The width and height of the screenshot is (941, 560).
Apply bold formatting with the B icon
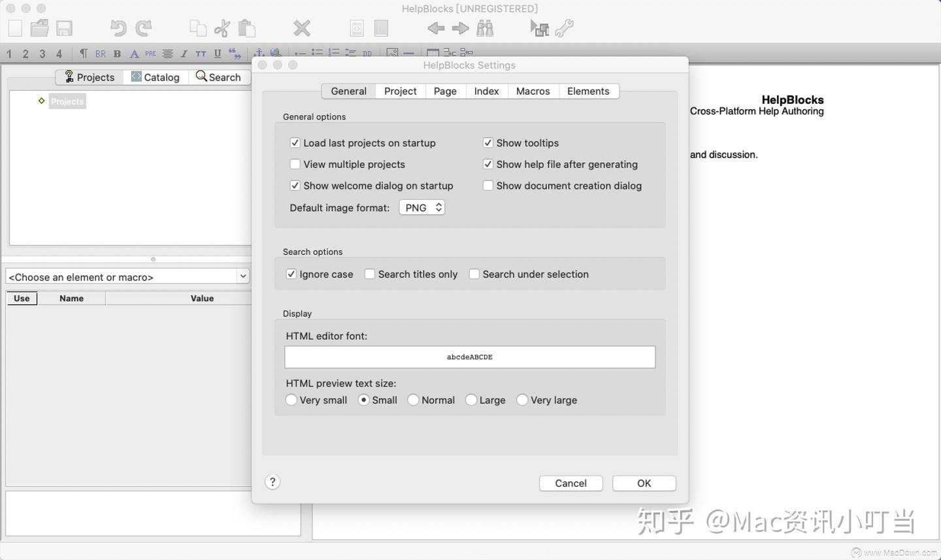coord(117,54)
